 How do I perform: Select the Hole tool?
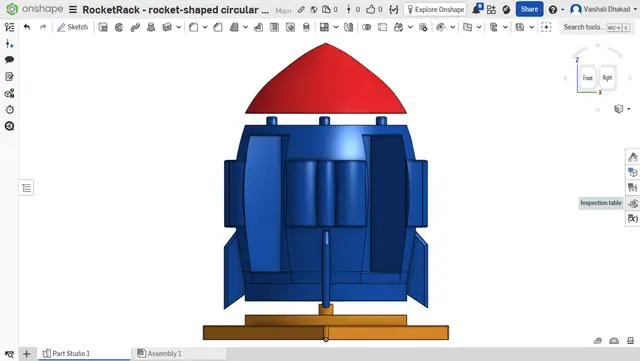click(x=290, y=27)
